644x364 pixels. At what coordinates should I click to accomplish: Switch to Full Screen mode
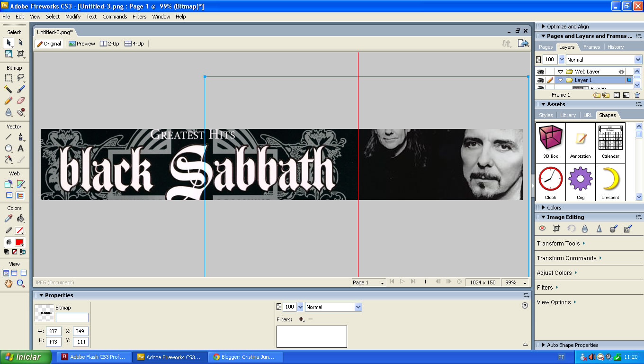[23, 273]
